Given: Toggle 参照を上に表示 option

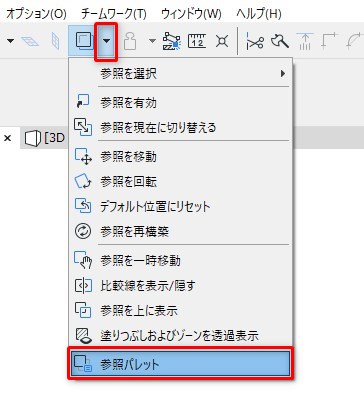Looking at the screenshot, I should point(180,310).
